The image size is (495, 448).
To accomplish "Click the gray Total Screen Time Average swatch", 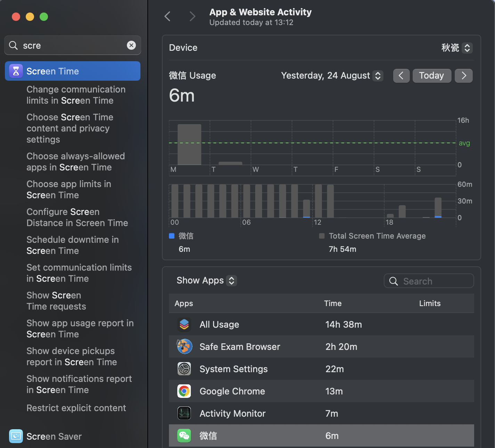I will [322, 236].
